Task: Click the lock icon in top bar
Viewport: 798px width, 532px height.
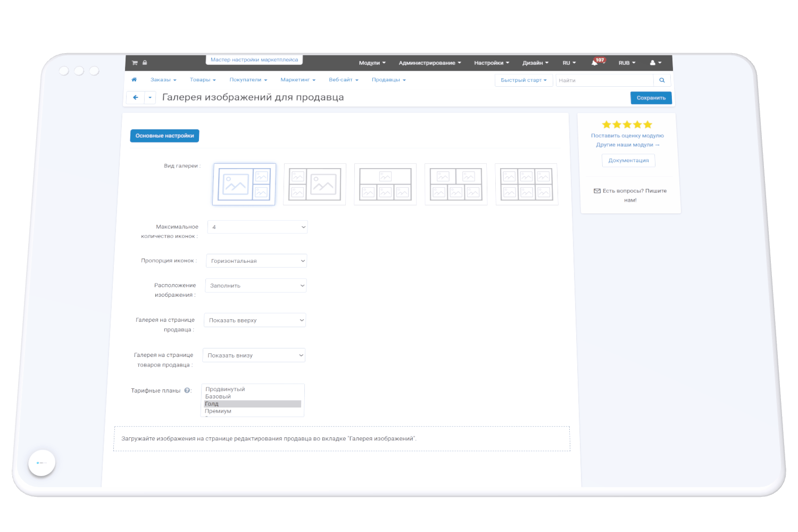Action: pos(145,63)
